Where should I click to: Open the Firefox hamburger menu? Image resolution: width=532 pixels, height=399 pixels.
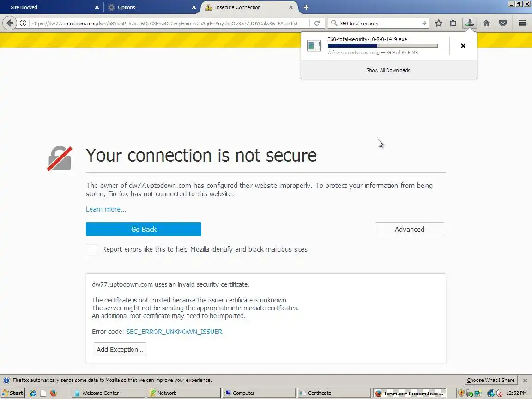522,23
